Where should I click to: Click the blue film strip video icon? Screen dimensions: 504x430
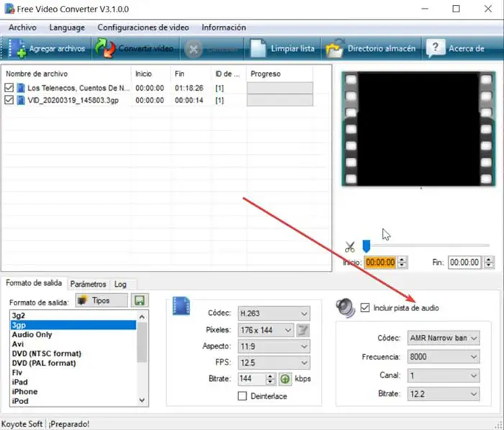point(181,306)
